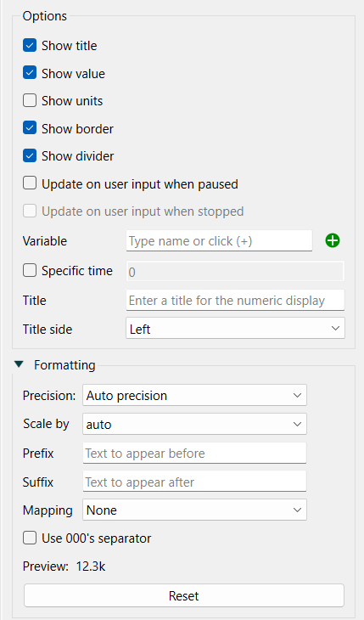The width and height of the screenshot is (364, 620).
Task: Enable Update on user input when paused
Action: pyautogui.click(x=30, y=183)
